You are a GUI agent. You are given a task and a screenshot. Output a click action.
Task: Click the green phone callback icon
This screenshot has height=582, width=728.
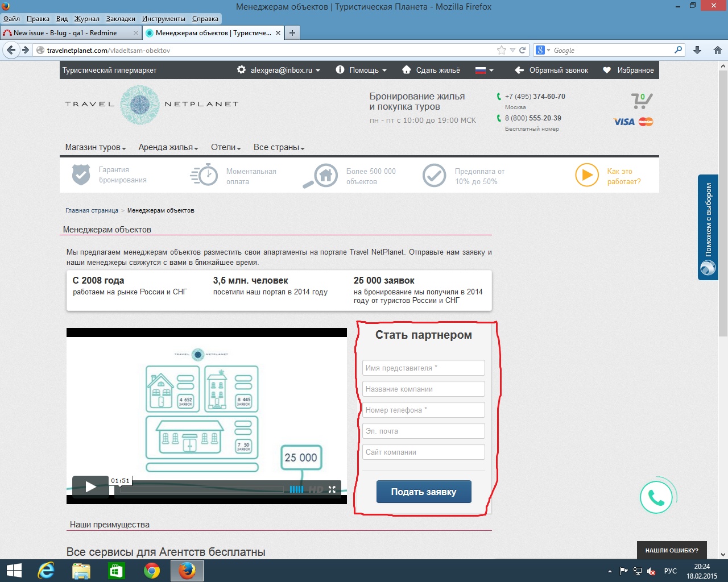pyautogui.click(x=656, y=498)
